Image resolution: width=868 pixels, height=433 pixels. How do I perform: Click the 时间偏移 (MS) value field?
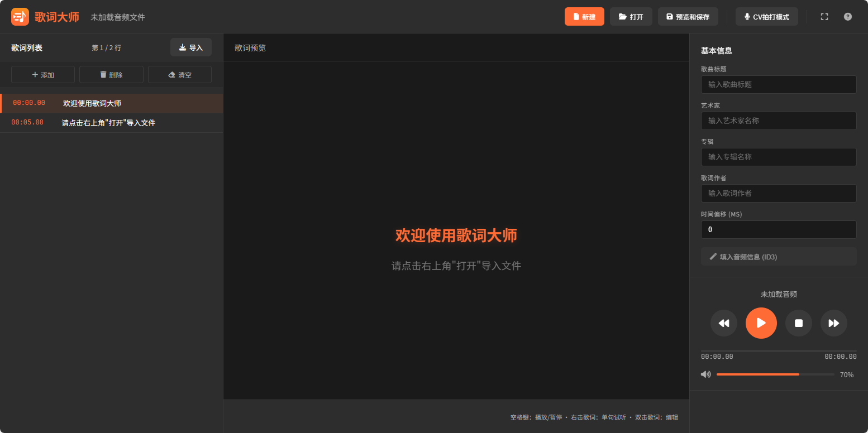click(x=779, y=230)
